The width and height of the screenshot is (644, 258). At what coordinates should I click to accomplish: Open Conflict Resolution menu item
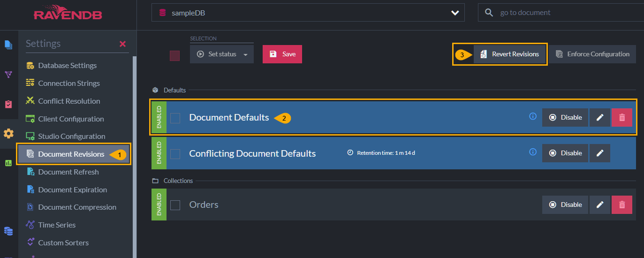click(69, 101)
